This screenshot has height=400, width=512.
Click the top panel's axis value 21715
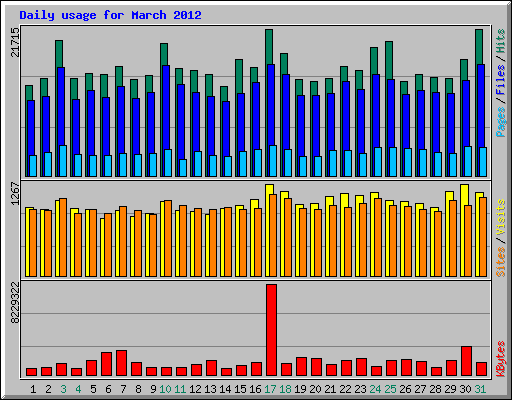tap(15, 42)
